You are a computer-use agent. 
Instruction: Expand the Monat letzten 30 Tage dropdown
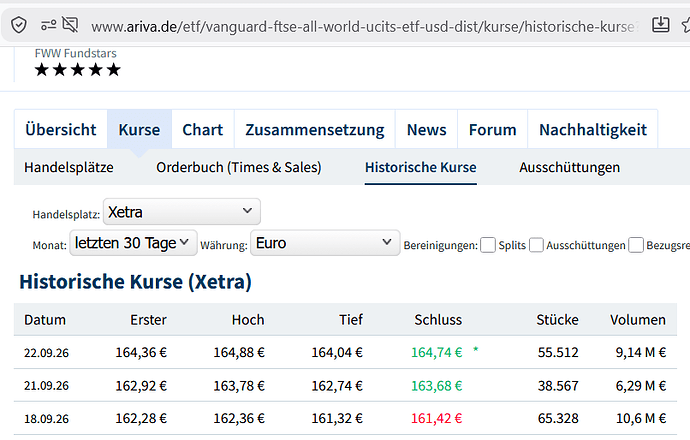tap(133, 243)
